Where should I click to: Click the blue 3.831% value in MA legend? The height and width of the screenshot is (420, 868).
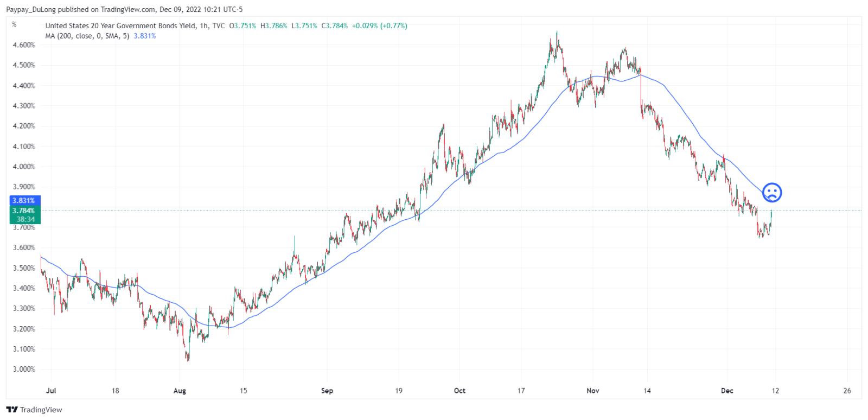point(145,36)
